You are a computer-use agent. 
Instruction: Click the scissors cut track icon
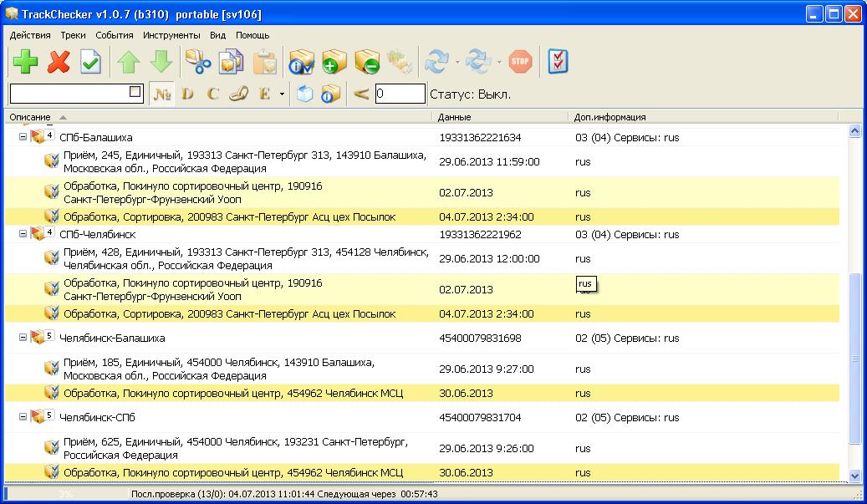197,62
